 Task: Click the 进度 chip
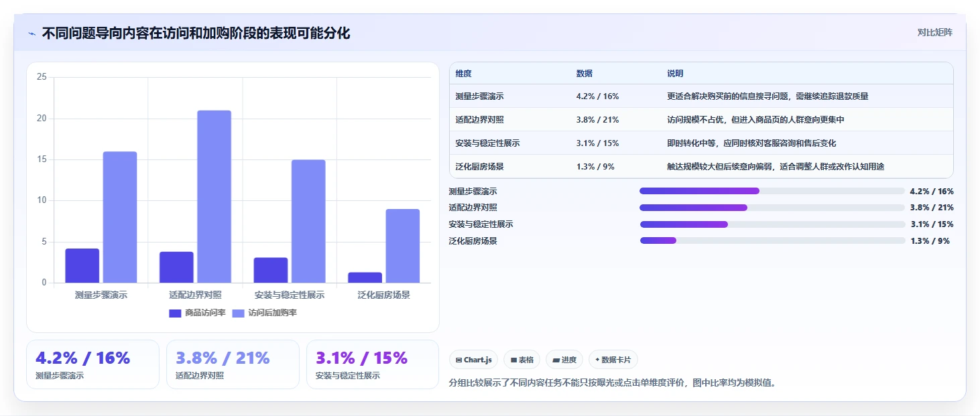coord(564,360)
